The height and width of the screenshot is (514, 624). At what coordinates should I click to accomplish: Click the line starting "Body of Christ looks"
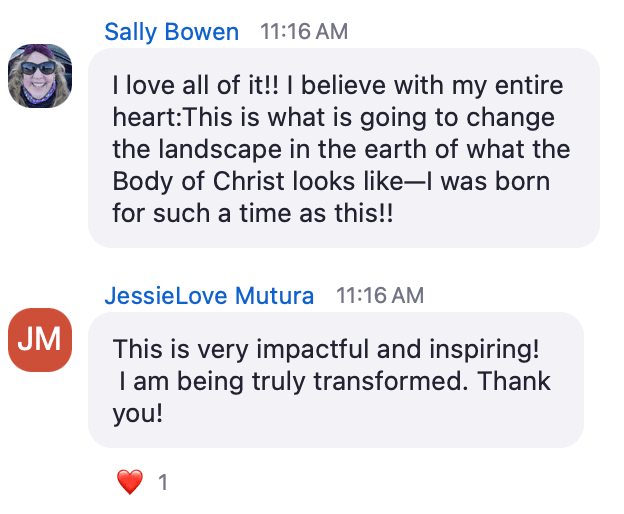click(332, 182)
